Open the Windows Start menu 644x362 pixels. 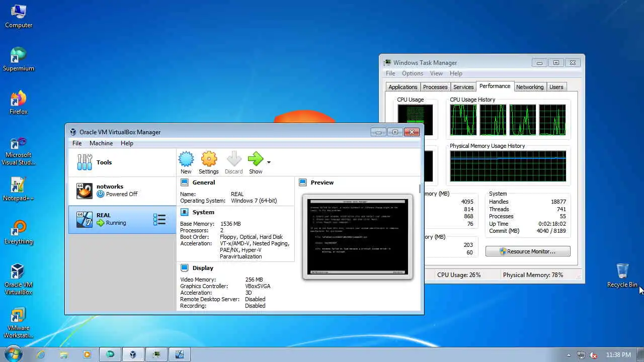(x=14, y=354)
